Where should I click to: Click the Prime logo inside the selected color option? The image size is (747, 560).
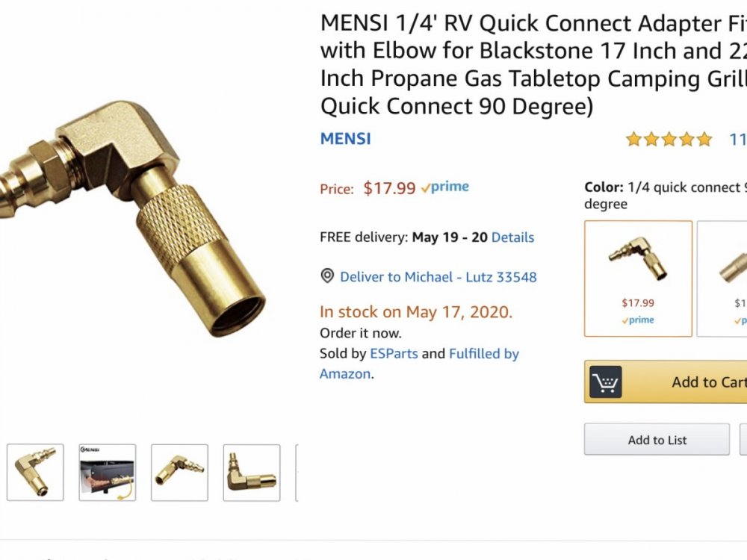(638, 320)
